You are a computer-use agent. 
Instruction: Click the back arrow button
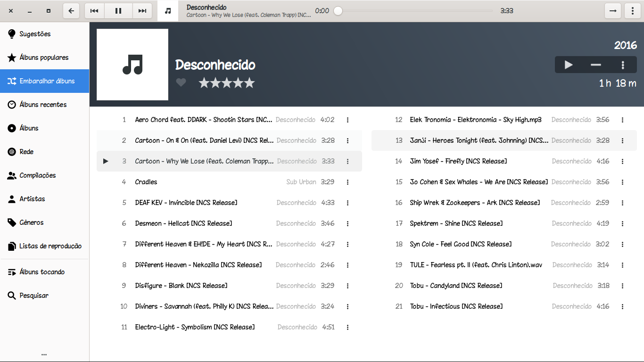pos(71,11)
